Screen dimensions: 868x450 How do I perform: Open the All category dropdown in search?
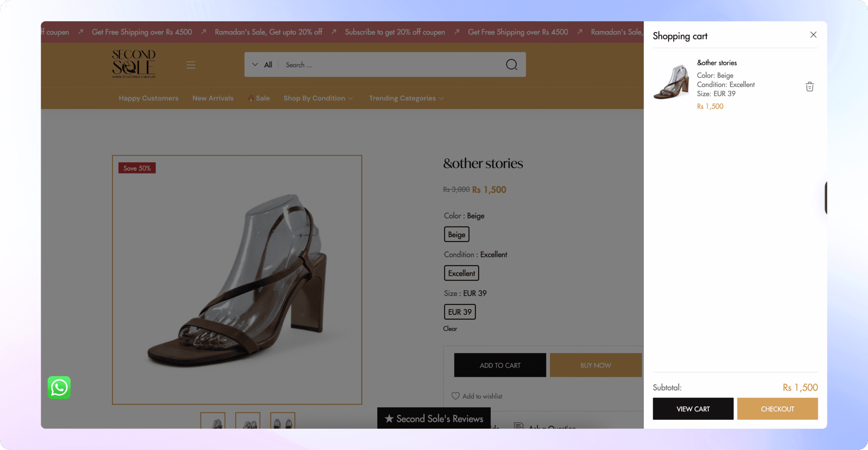(x=262, y=64)
